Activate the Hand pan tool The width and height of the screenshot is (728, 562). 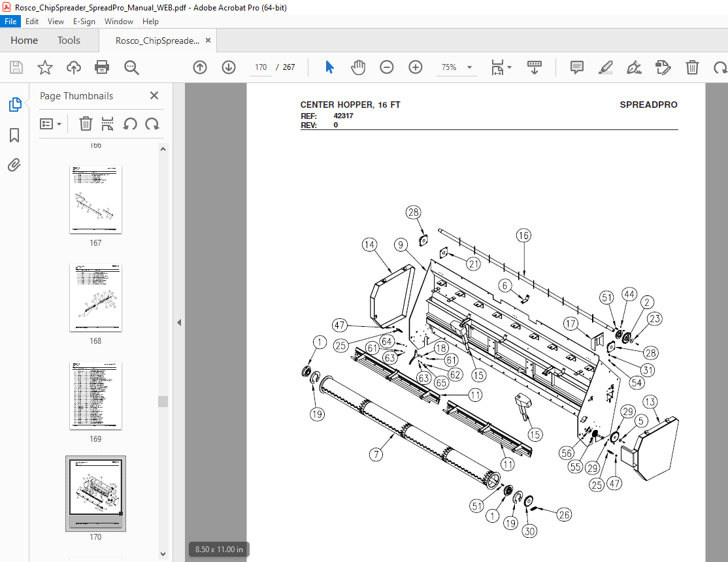point(358,67)
